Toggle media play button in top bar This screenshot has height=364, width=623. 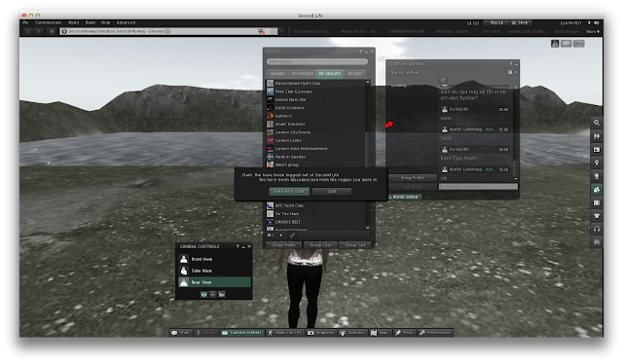pos(589,22)
